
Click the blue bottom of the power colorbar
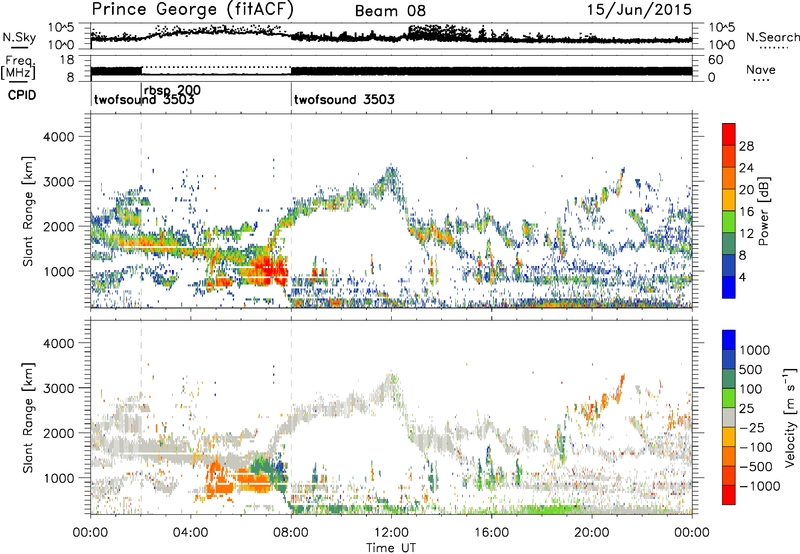(729, 289)
